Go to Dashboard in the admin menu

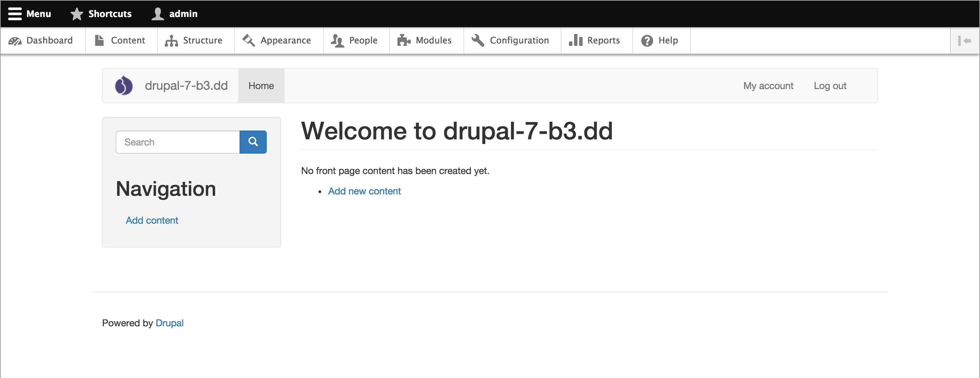click(43, 41)
